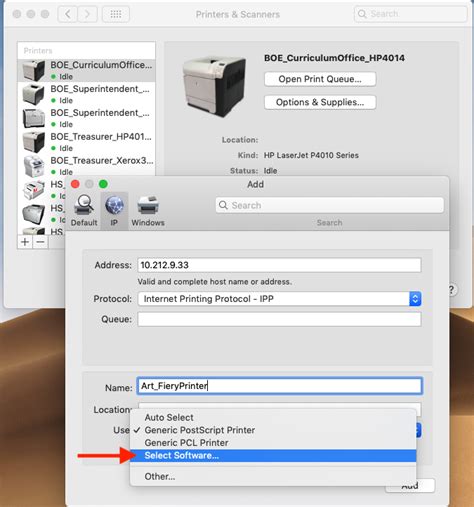The height and width of the screenshot is (507, 474).
Task: Select the second BOE_Superintendent printer entry
Action: (x=86, y=118)
